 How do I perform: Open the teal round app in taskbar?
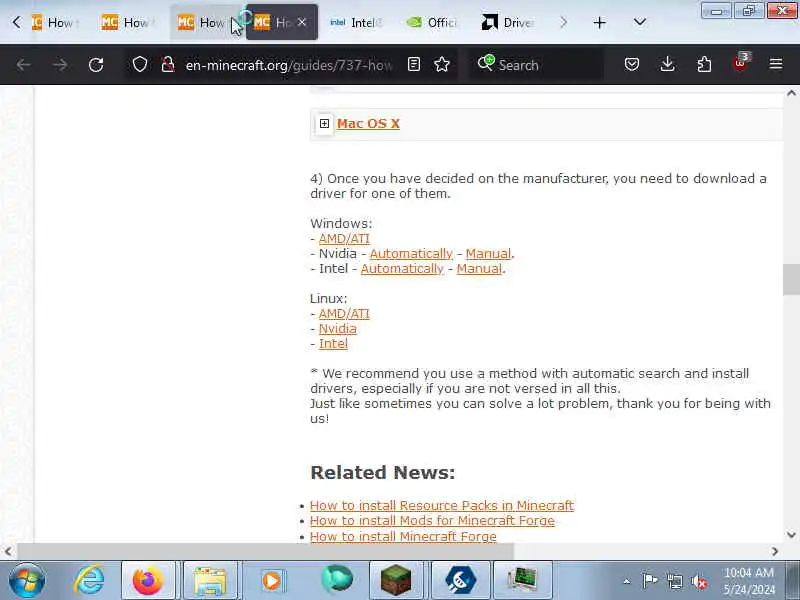[337, 579]
